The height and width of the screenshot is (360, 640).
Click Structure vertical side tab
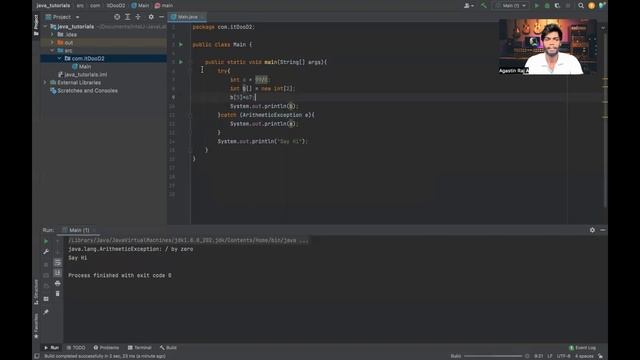pos(36,291)
